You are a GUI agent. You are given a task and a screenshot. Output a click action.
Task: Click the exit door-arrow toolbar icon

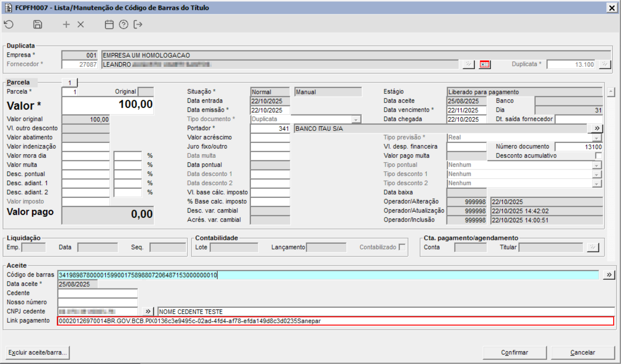click(138, 25)
